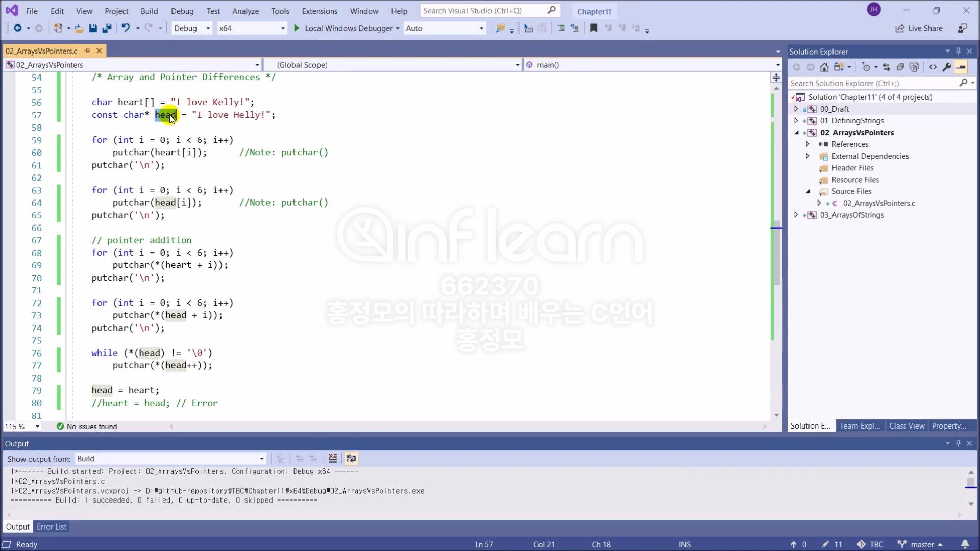
Task: Toggle pin on 02_ArraysVsPointers.c tab
Action: 87,51
